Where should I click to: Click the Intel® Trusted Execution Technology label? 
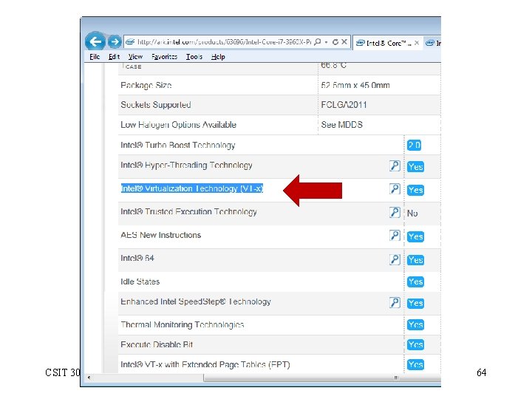coord(188,212)
